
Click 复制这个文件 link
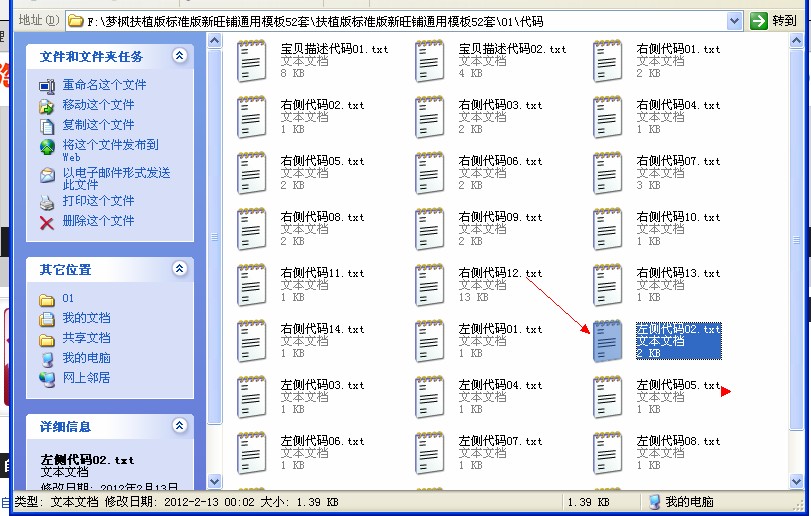98,125
